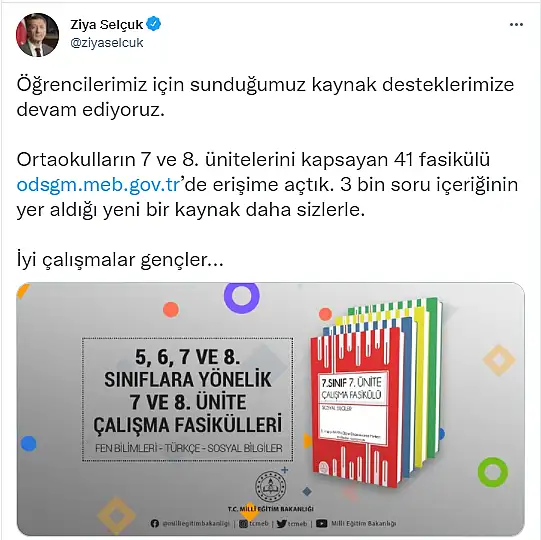This screenshot has height=540, width=541.
Task: Click the Instagram icon beside tcmeb
Action: coord(243,524)
